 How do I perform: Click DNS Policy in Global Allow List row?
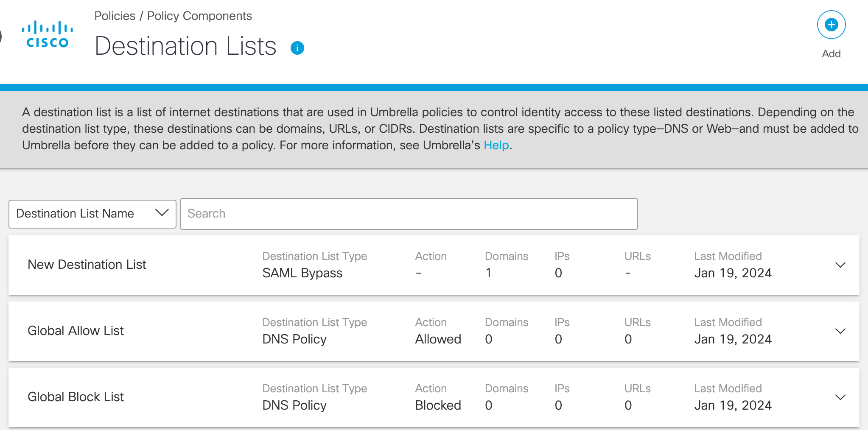(294, 339)
